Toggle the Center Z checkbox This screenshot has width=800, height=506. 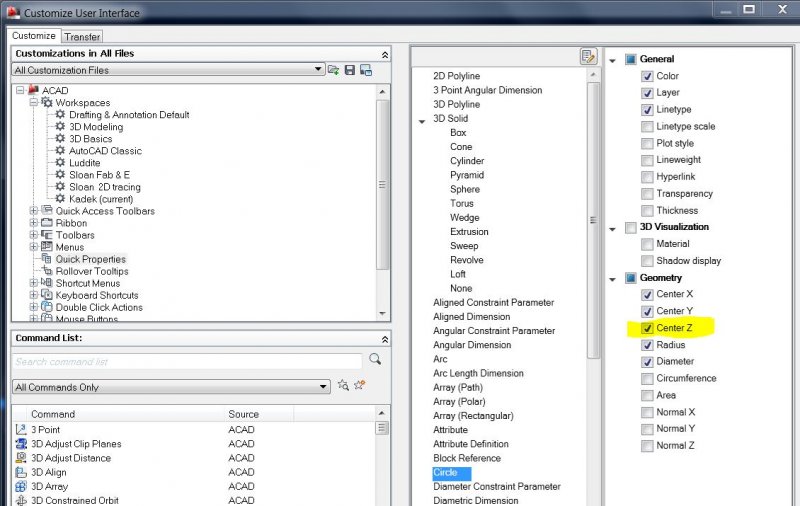(647, 328)
